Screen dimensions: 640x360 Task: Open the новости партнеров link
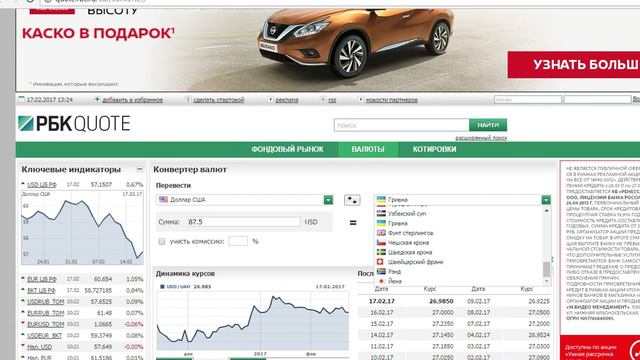(391, 100)
